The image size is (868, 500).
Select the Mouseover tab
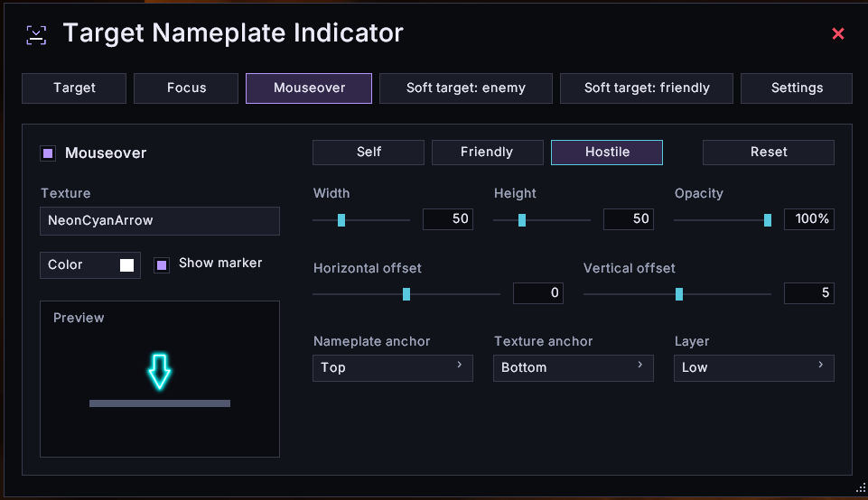(x=309, y=88)
